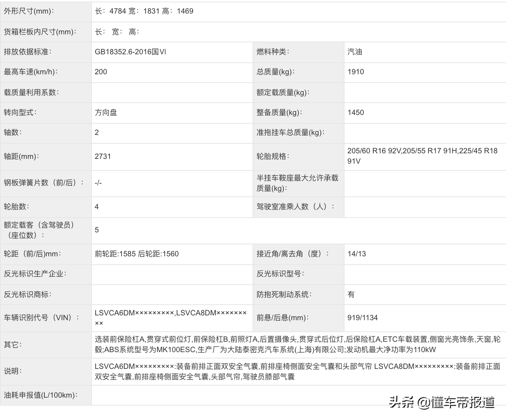
Task: Select the 轴数 label
Action: click(13, 133)
